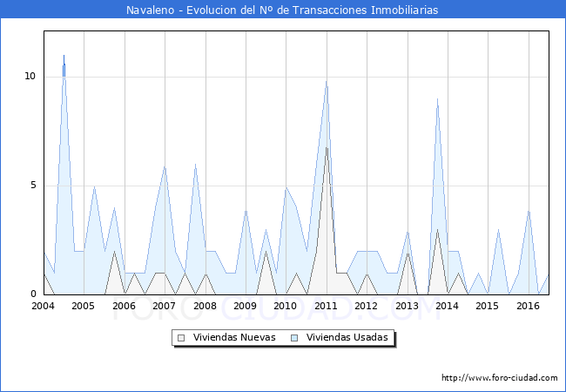Click the Viviendas Nuevas legend swatch

(x=181, y=338)
